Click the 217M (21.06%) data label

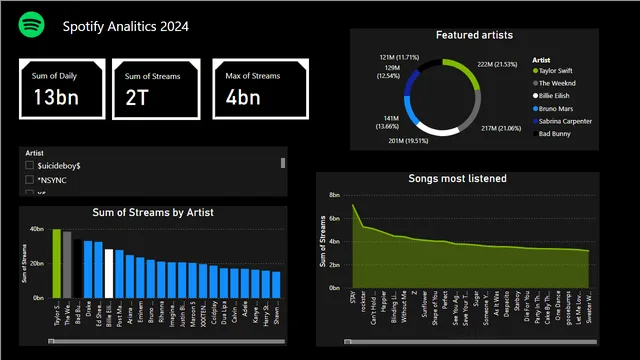click(x=501, y=128)
